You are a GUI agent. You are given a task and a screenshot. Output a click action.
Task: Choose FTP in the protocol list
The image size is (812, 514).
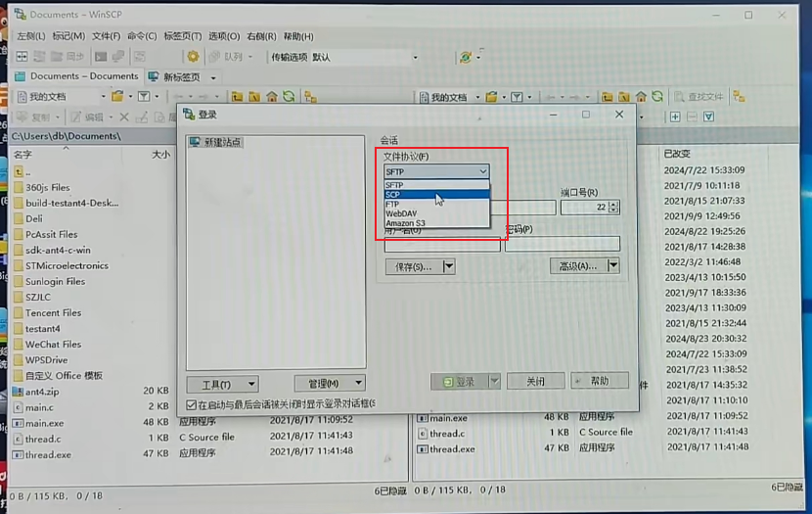[436, 205]
